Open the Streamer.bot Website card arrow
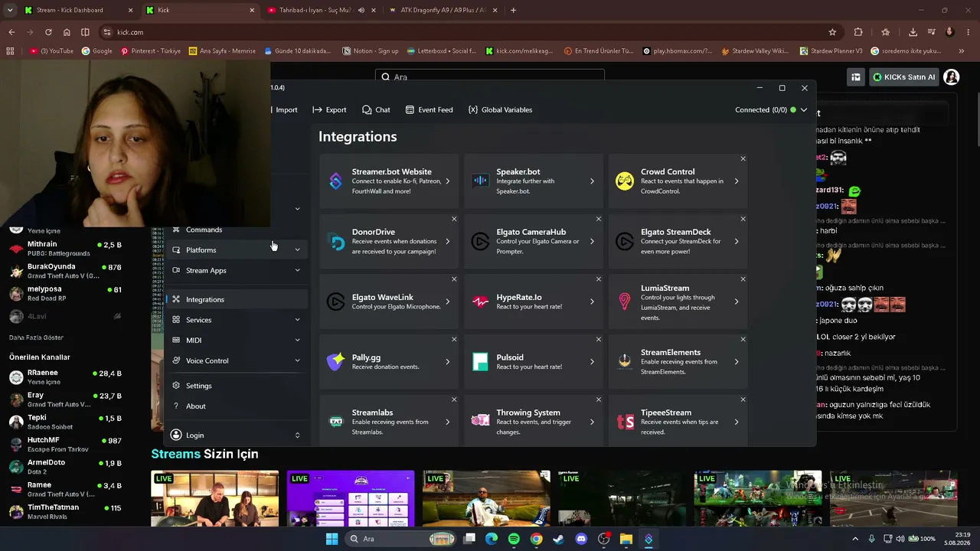This screenshot has height=551, width=980. click(x=448, y=181)
